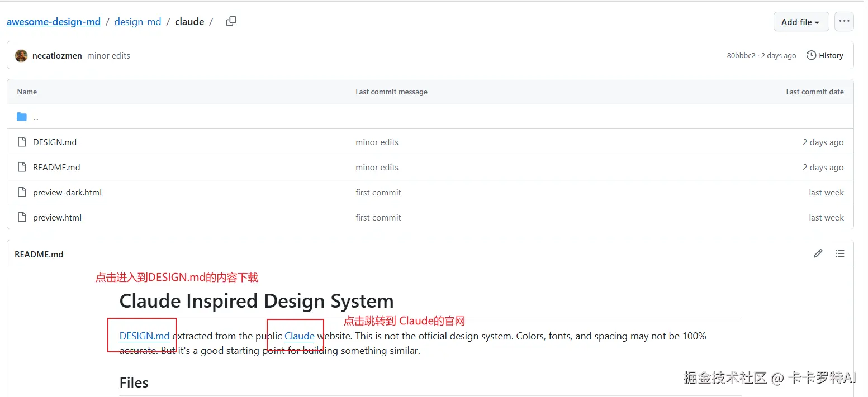Open the README.md file in the list

tap(56, 168)
